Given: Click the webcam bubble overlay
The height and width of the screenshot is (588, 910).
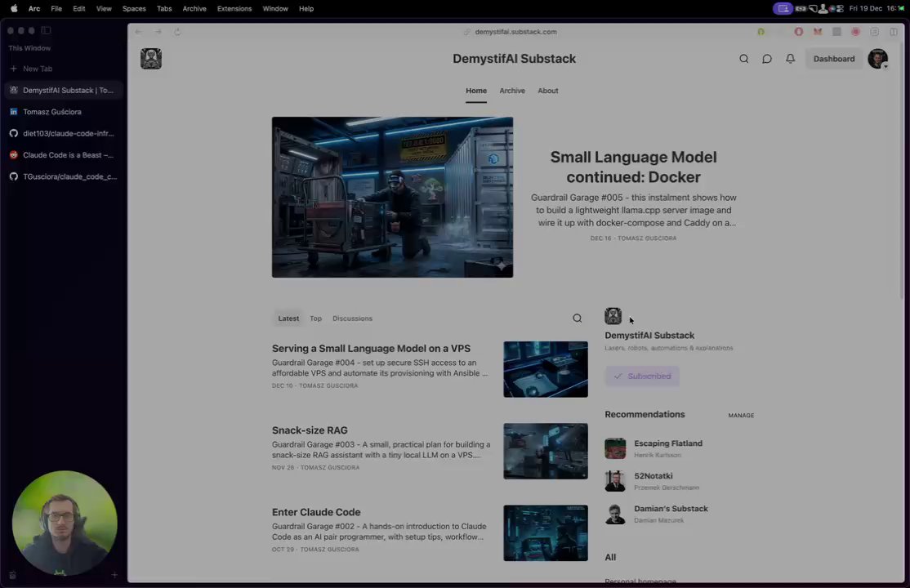Looking at the screenshot, I should point(65,523).
